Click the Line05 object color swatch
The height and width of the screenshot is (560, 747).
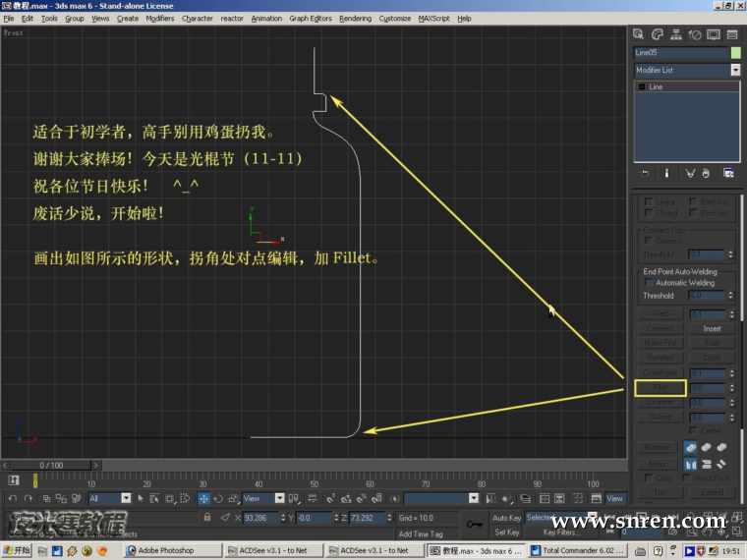[735, 52]
